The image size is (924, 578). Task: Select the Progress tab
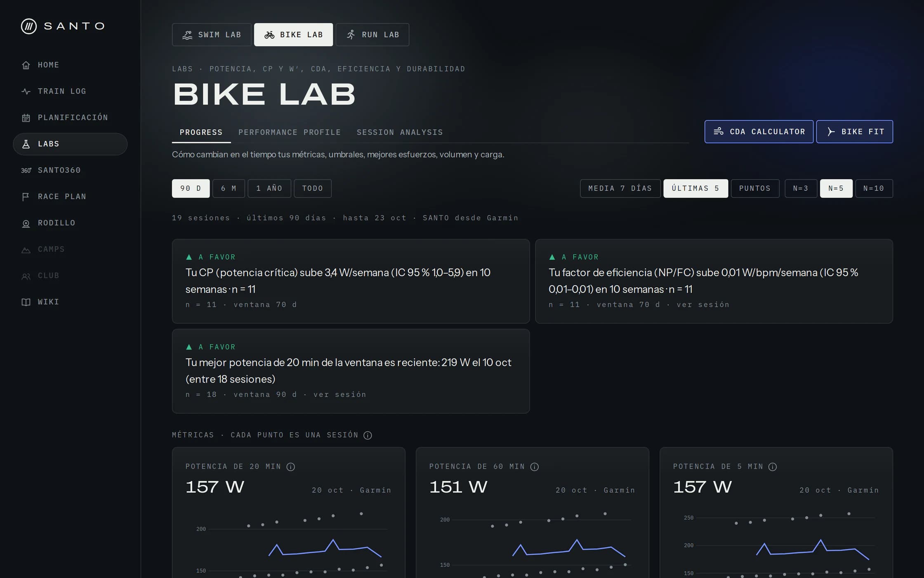tap(201, 132)
